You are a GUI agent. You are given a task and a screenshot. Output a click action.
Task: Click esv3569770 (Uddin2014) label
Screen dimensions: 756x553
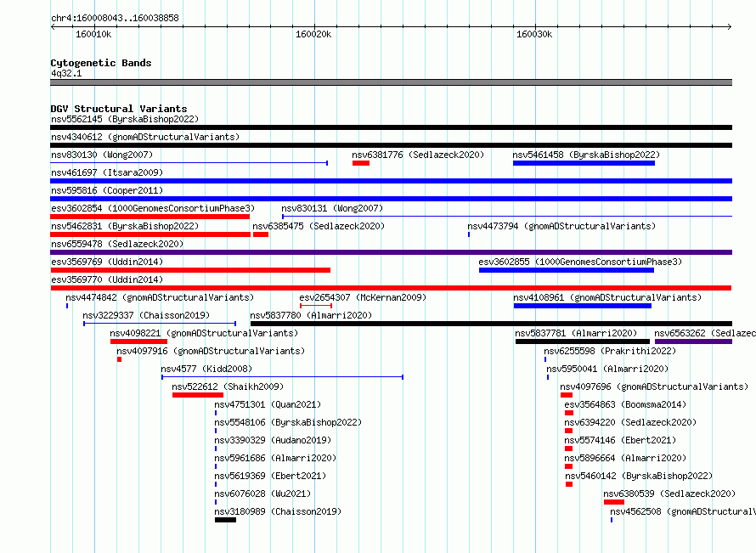[x=107, y=279]
